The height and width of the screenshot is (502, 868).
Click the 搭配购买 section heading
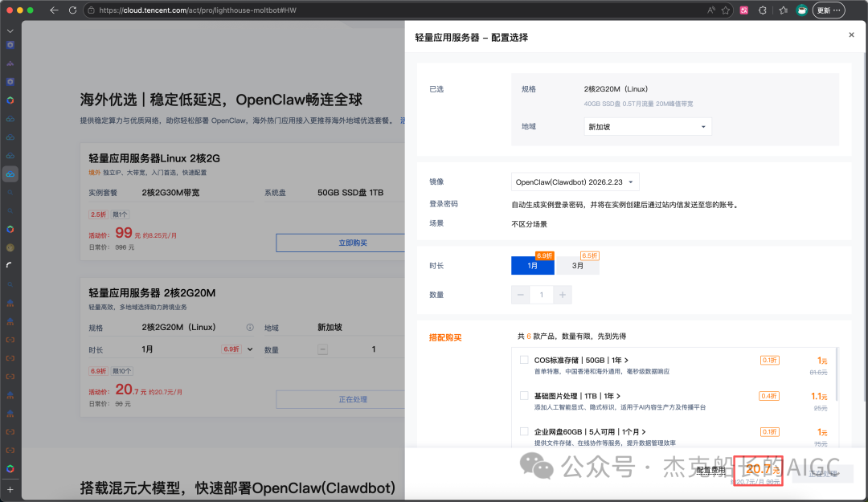(x=445, y=337)
